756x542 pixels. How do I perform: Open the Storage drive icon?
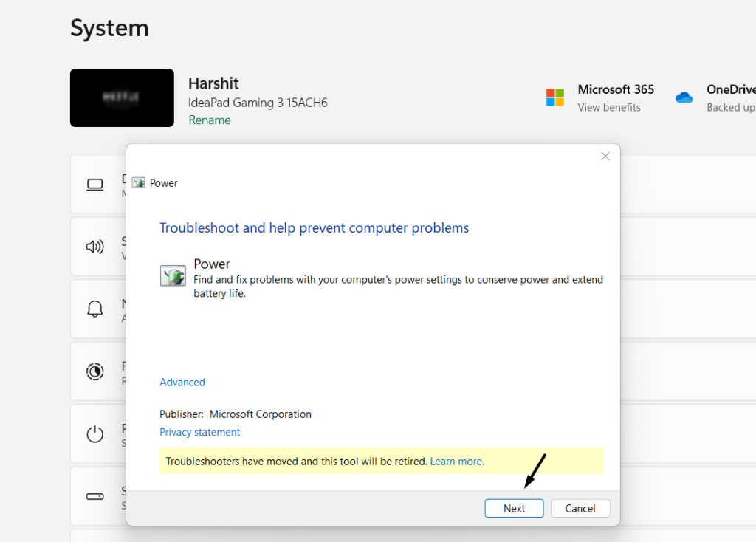pyautogui.click(x=95, y=496)
